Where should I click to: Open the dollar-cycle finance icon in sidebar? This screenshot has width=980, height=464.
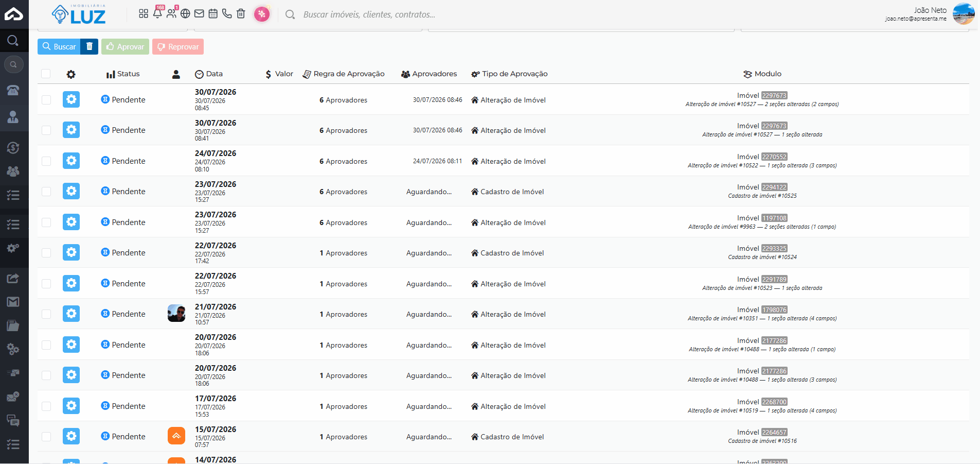click(x=13, y=148)
